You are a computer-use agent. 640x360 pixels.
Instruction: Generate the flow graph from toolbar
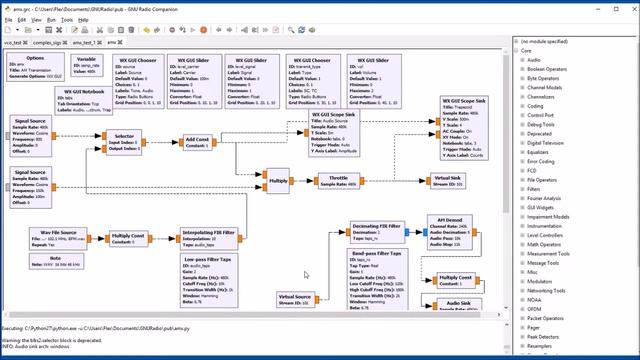click(x=182, y=30)
